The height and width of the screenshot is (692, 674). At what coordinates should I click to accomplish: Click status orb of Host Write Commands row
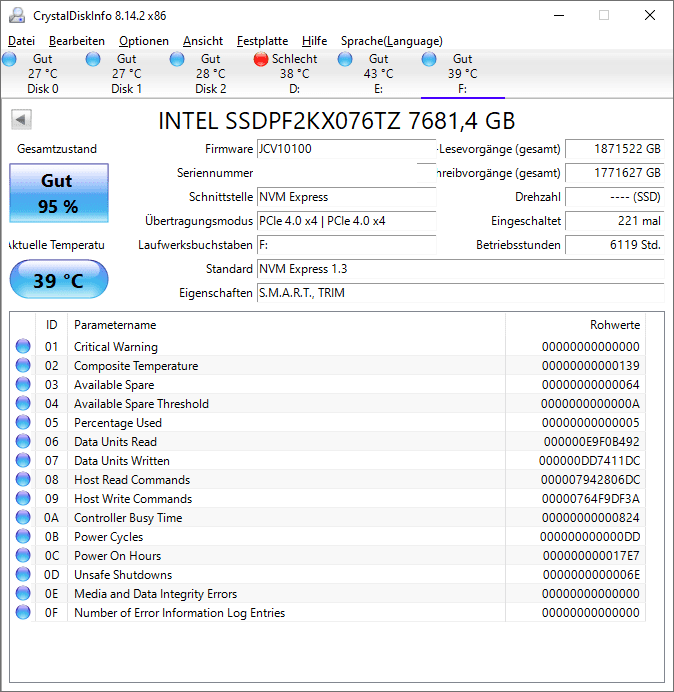[23, 498]
